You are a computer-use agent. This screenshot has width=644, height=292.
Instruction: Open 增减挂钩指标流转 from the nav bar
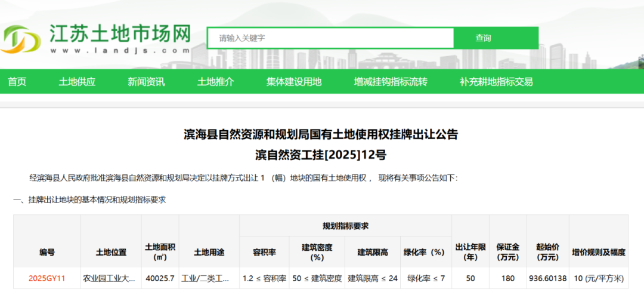click(x=391, y=82)
